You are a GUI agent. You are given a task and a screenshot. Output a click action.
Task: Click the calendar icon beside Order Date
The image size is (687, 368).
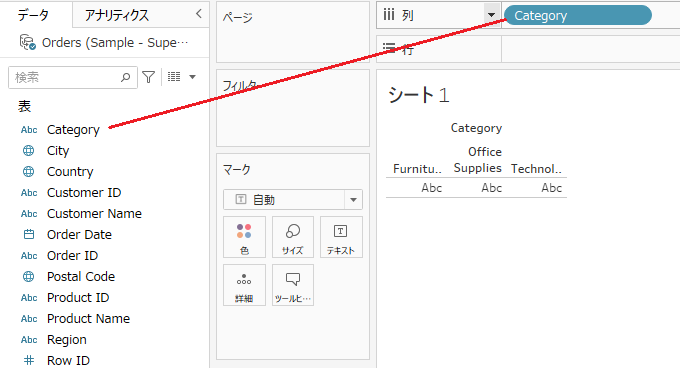click(x=28, y=234)
